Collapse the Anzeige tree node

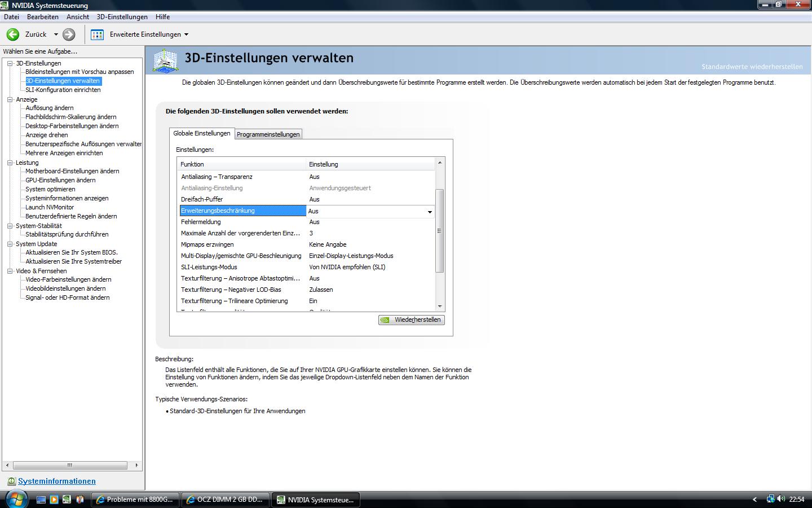10,99
